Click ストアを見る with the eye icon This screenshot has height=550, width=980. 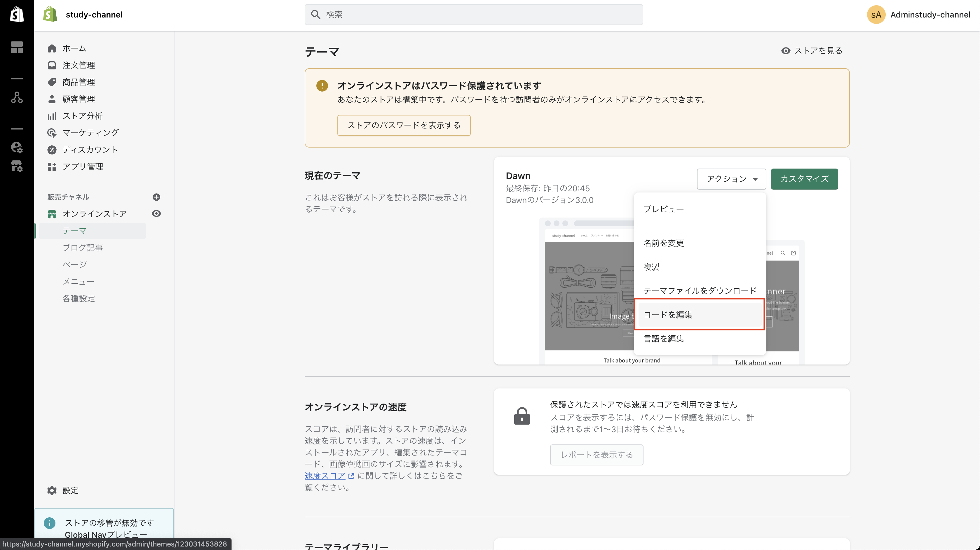click(x=812, y=50)
